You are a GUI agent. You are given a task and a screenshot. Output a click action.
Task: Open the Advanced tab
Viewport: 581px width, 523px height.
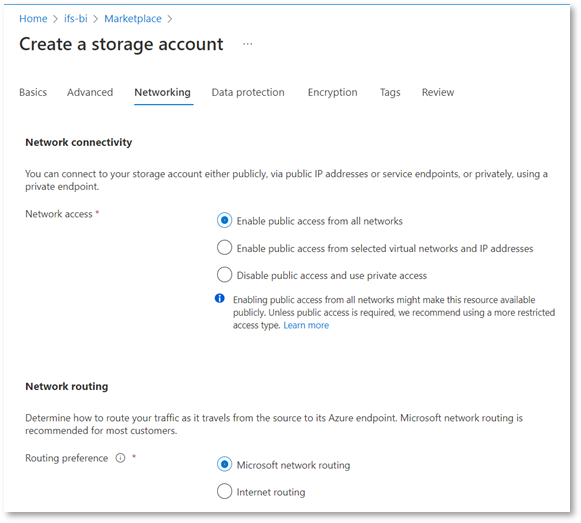(90, 92)
